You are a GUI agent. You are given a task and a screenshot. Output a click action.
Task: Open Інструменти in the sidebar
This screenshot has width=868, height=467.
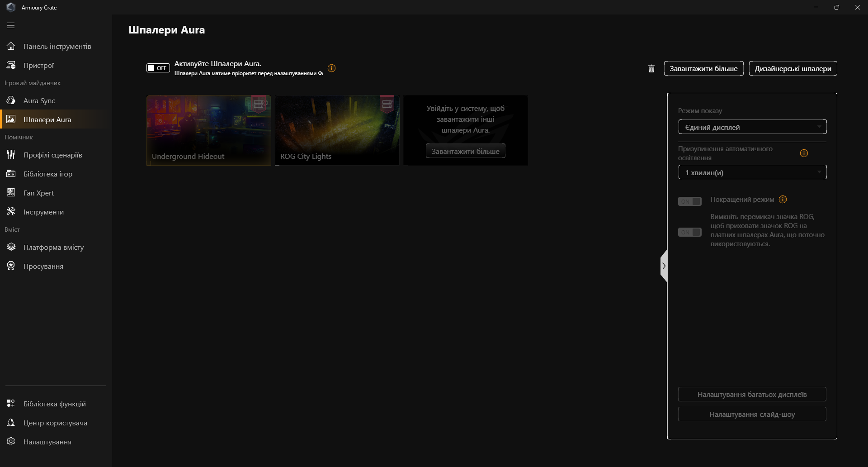56,212
